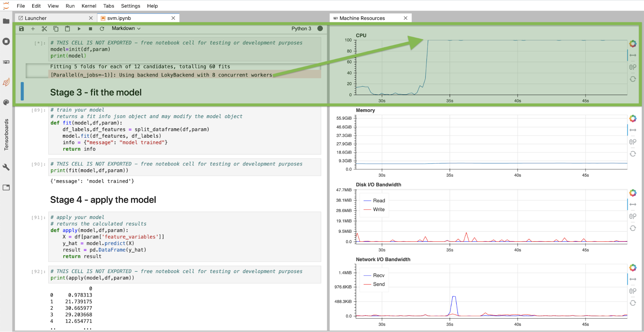Open the File Browser sidebar panel
The height and width of the screenshot is (332, 644).
click(x=6, y=21)
